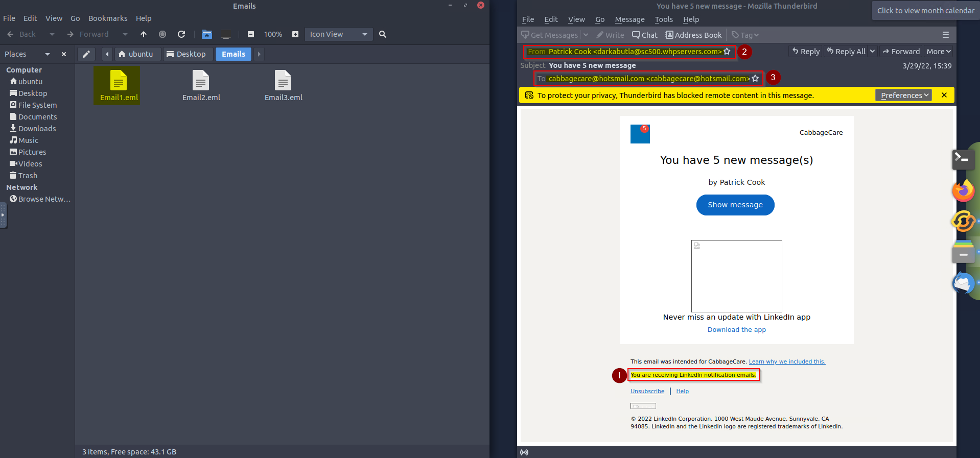980x458 pixels.
Task: Zoom in with the plus icon
Action: click(295, 34)
